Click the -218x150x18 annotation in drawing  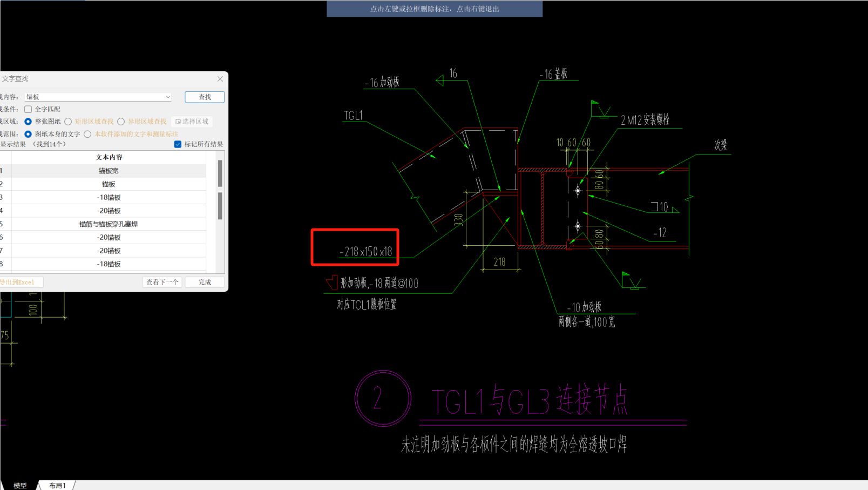(365, 251)
